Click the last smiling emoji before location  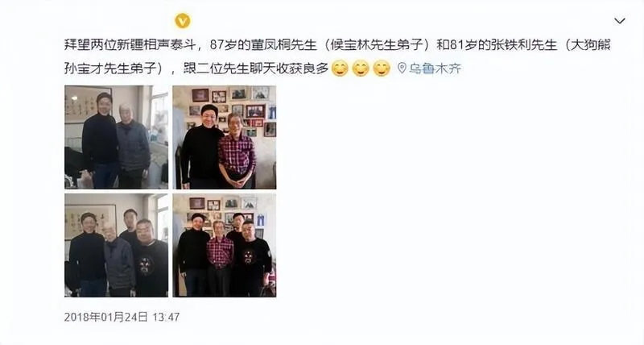point(381,69)
